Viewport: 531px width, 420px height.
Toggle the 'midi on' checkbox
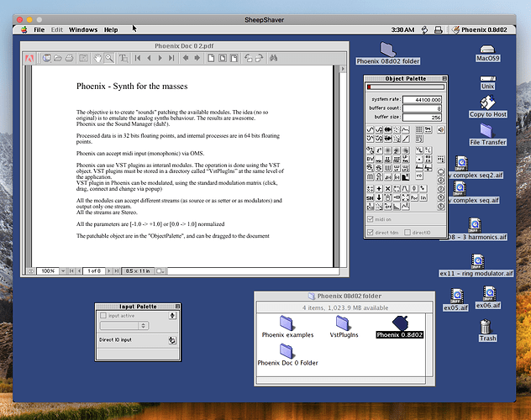[371, 219]
